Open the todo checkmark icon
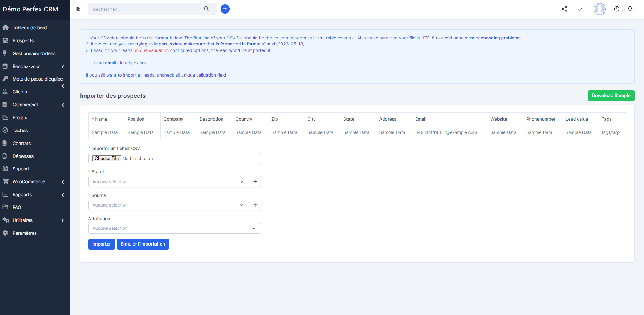Viewport: 644px width, 315px height. click(x=580, y=9)
